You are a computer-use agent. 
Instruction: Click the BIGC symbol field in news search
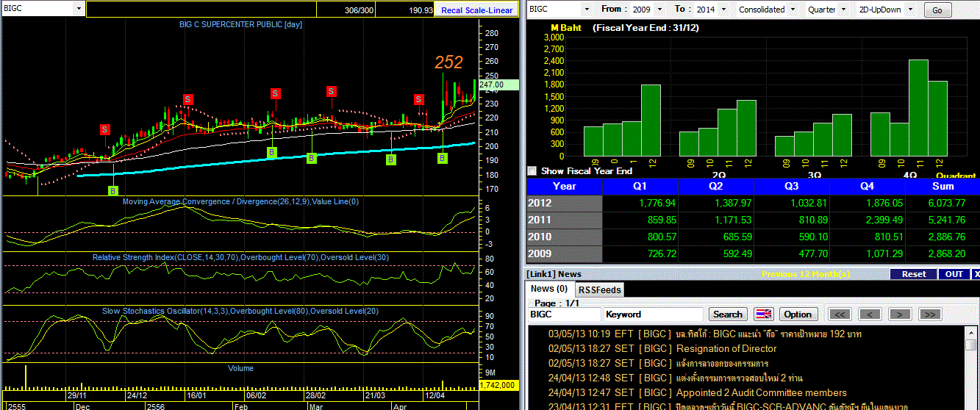click(564, 314)
